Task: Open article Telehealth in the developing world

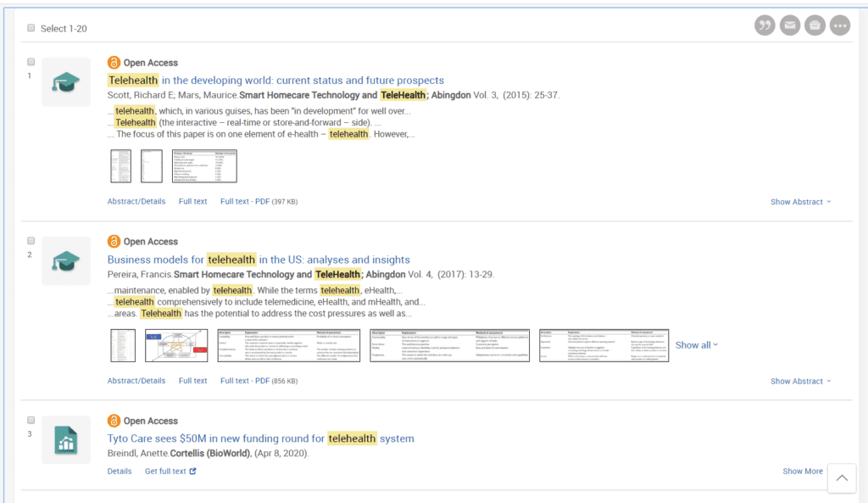Action: click(x=275, y=81)
